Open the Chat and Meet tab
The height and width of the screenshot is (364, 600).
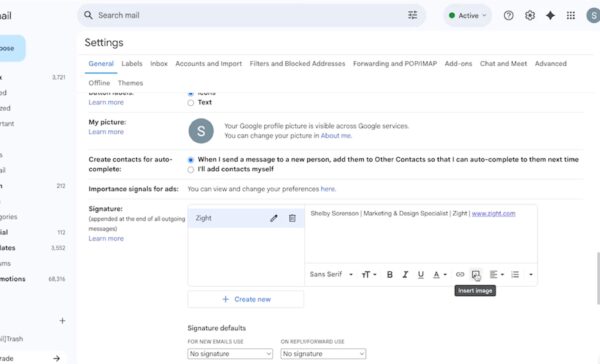point(503,64)
